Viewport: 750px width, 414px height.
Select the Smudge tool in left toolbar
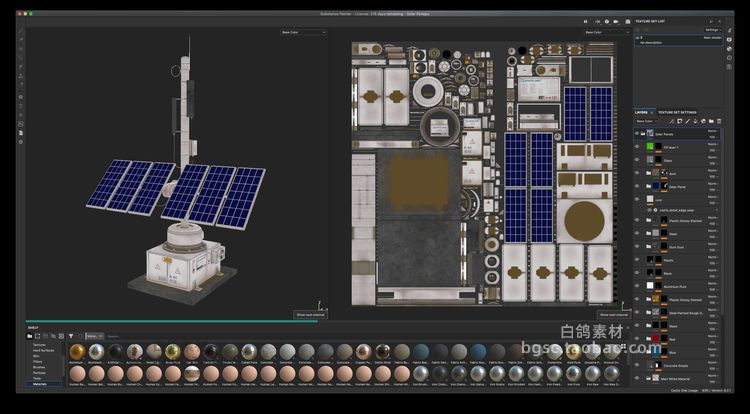(x=21, y=66)
